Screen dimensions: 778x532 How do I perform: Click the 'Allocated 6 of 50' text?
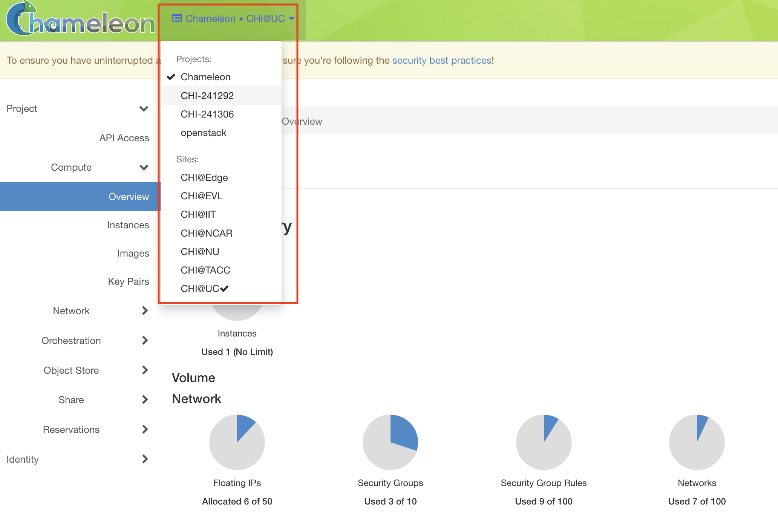[237, 501]
